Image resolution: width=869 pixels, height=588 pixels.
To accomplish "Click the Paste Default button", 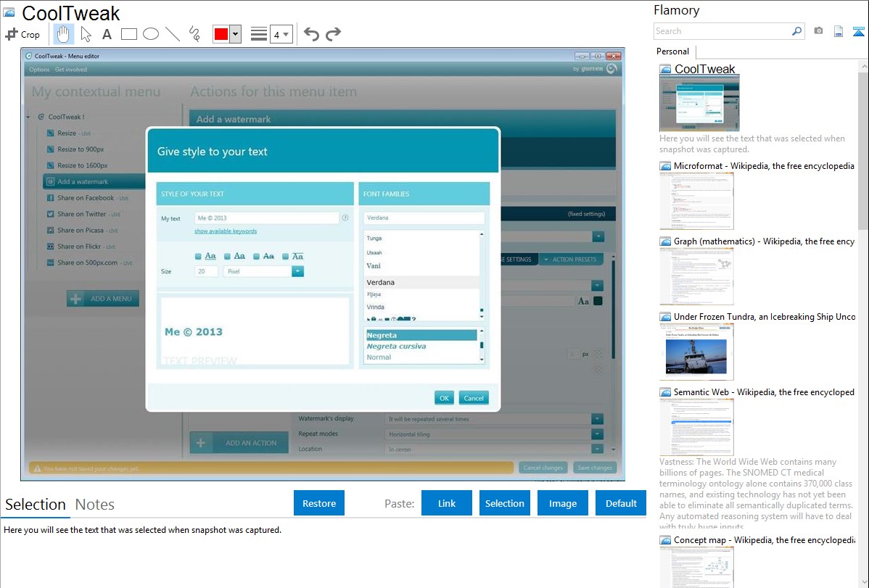I will (x=621, y=503).
